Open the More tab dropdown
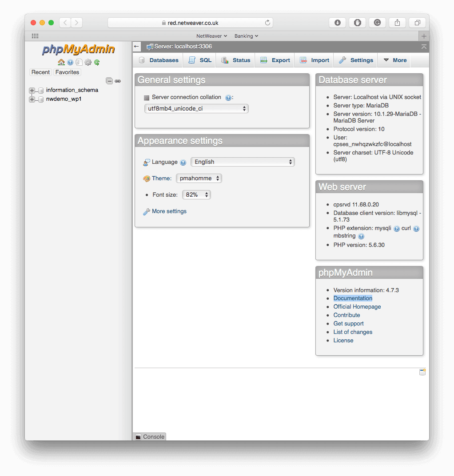The height and width of the screenshot is (476, 454). point(395,60)
